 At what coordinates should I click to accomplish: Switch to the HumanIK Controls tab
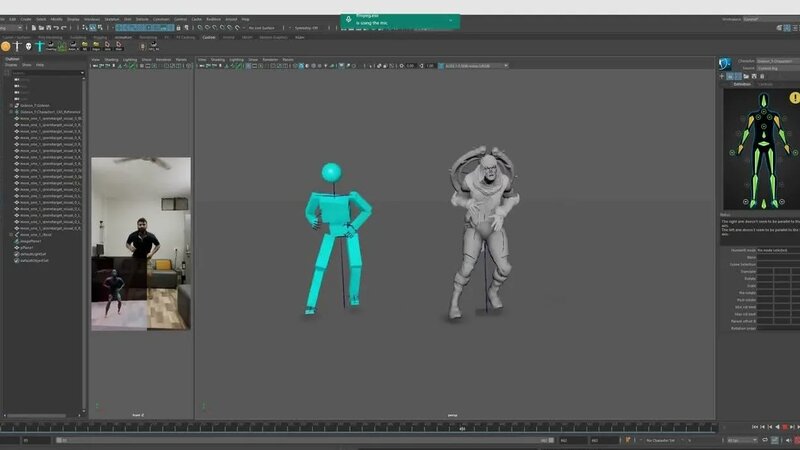coord(765,84)
